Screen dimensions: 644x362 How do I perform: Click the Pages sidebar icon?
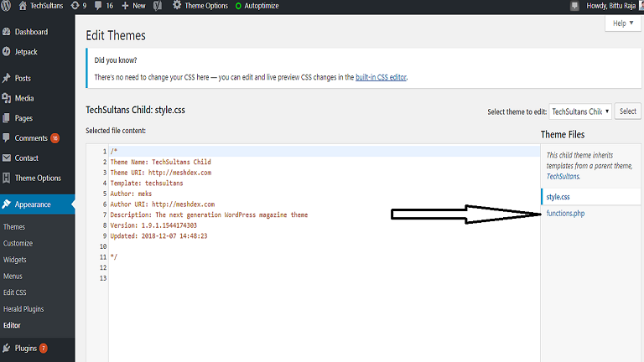(x=6, y=118)
